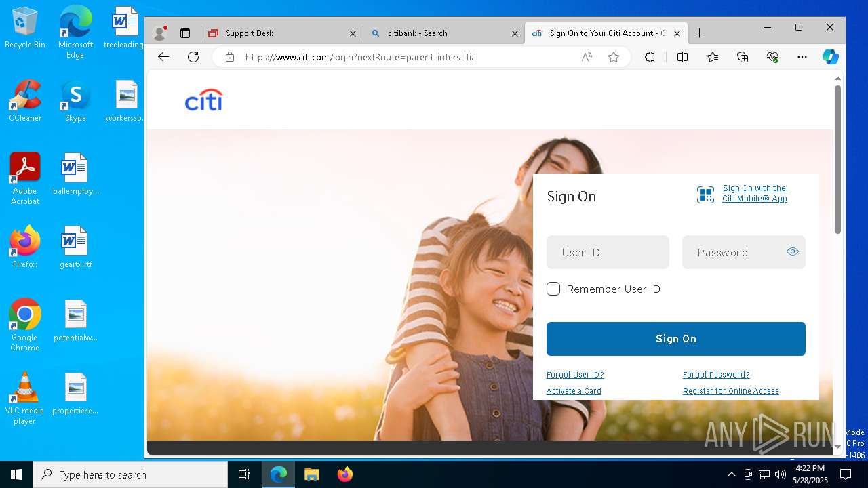
Task: Open the notification center icon
Action: pyautogui.click(x=846, y=474)
